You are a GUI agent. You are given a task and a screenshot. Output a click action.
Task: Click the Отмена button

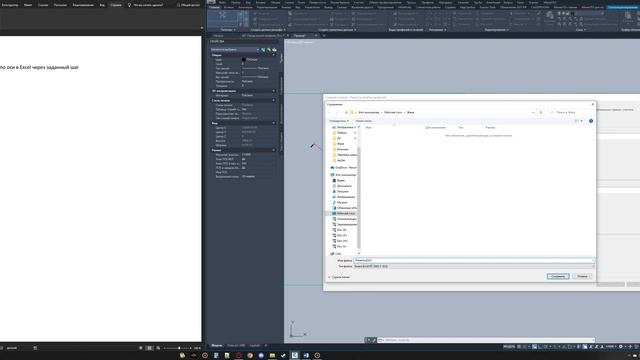click(x=582, y=276)
